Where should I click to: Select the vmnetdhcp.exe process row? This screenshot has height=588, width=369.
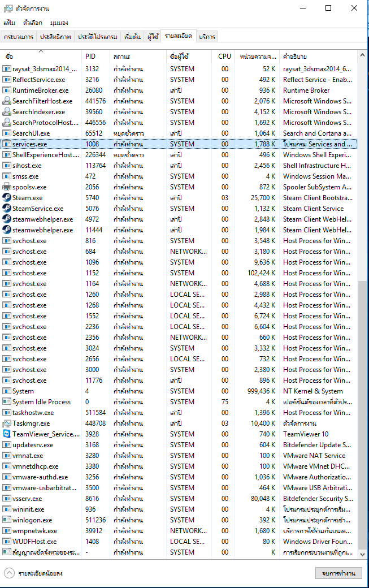point(179,466)
